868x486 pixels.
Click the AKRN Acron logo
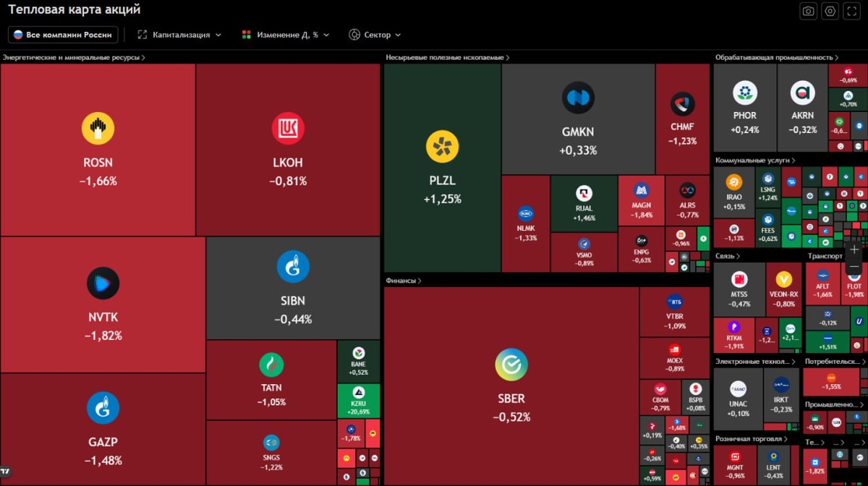[802, 93]
